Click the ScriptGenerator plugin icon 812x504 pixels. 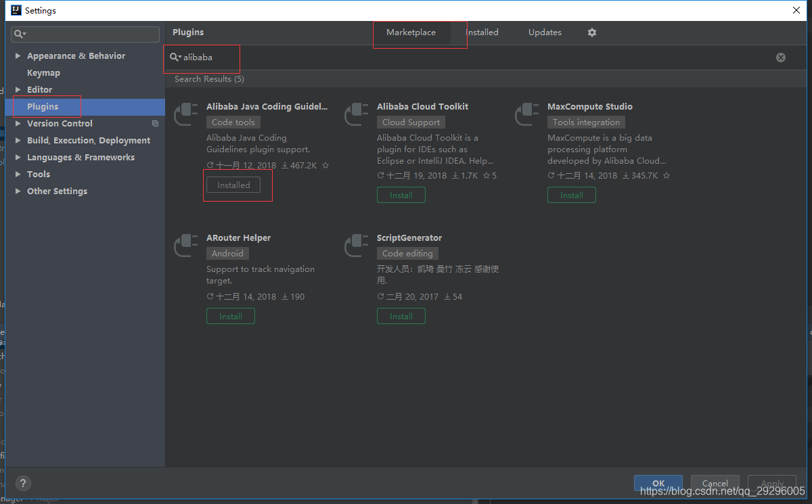356,245
